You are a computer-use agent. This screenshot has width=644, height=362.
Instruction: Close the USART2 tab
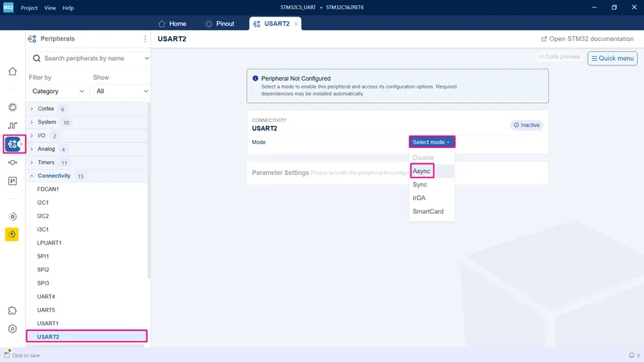pos(296,24)
